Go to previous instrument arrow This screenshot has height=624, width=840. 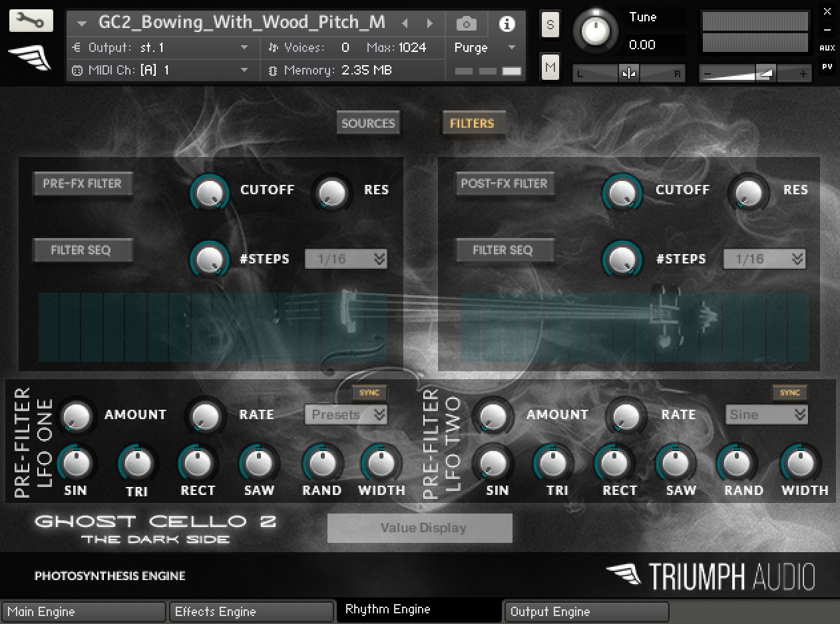tap(405, 23)
